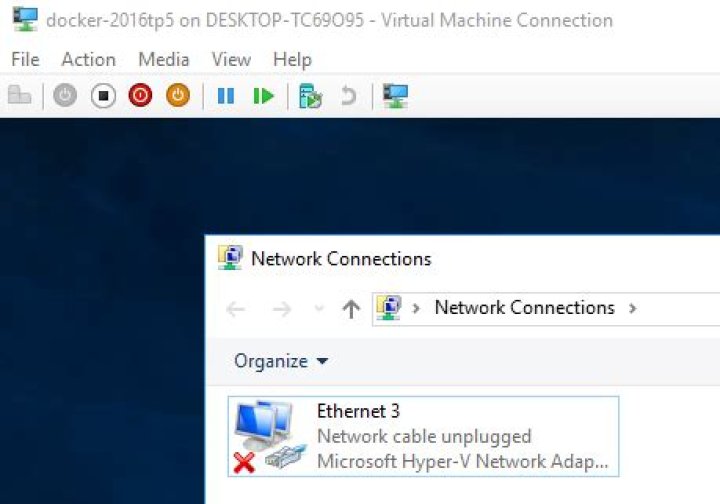Go back in Network Connections window
The width and height of the screenshot is (720, 504).
click(236, 309)
